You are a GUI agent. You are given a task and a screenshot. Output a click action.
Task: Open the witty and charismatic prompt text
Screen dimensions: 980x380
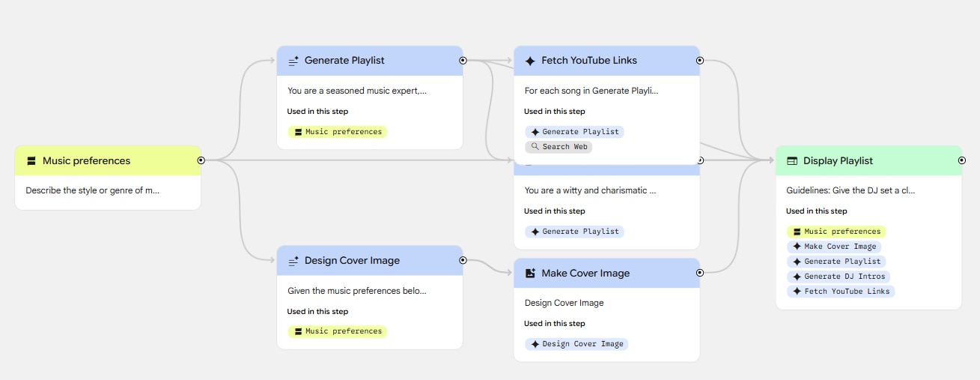590,190
